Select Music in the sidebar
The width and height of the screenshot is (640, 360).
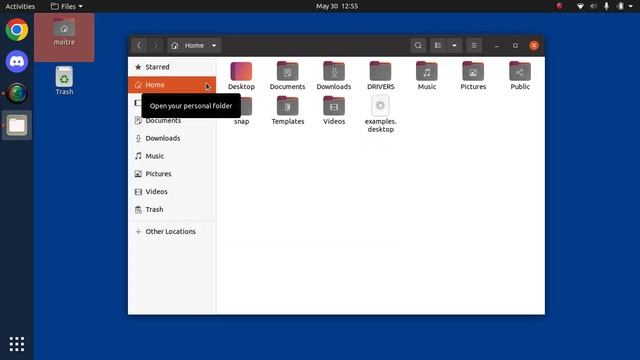tap(172, 156)
